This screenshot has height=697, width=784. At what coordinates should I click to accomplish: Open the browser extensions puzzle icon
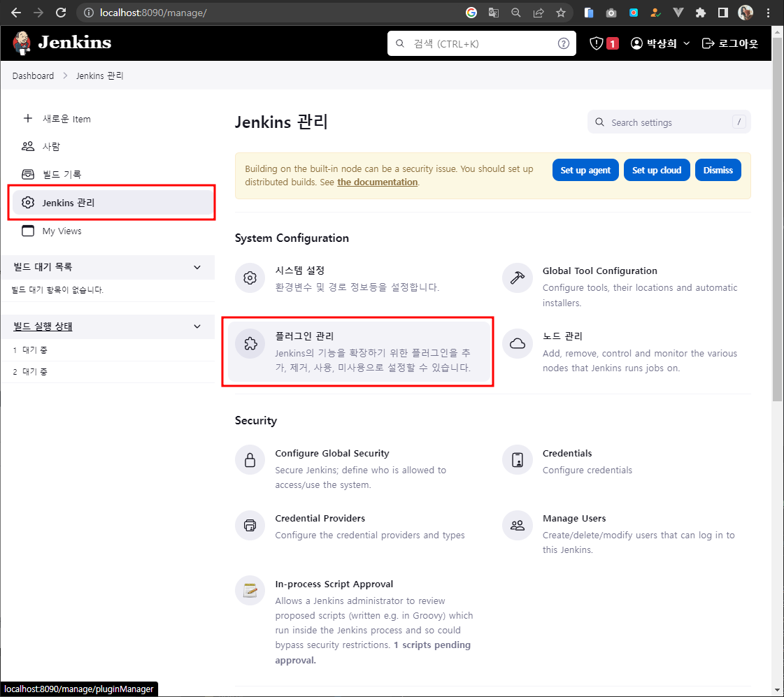coord(701,13)
